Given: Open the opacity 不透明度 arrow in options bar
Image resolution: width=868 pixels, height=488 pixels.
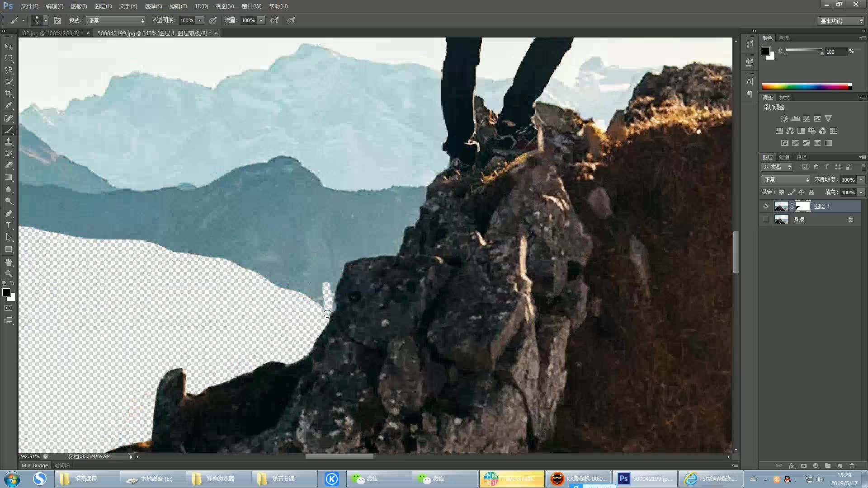Looking at the screenshot, I should click(x=199, y=20).
